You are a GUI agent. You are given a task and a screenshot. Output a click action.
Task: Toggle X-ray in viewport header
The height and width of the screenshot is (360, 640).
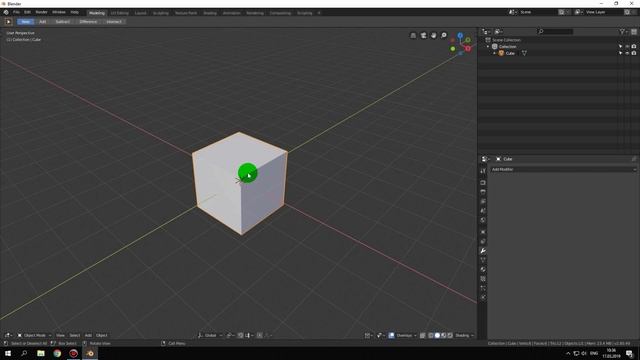[423, 336]
